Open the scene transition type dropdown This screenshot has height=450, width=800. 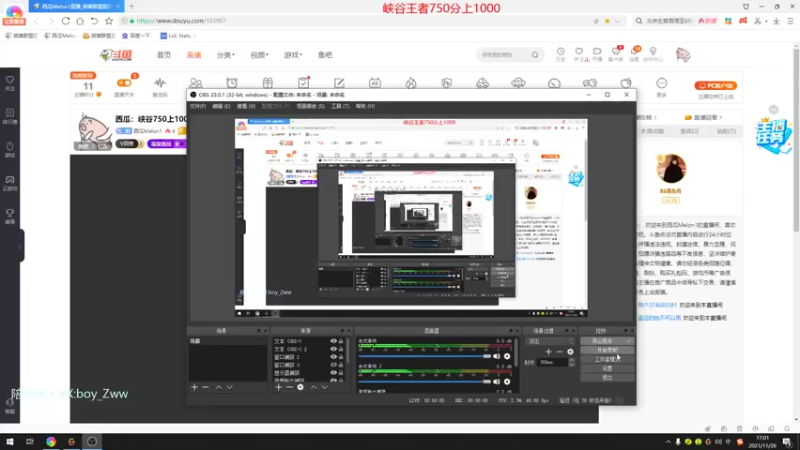[x=551, y=341]
